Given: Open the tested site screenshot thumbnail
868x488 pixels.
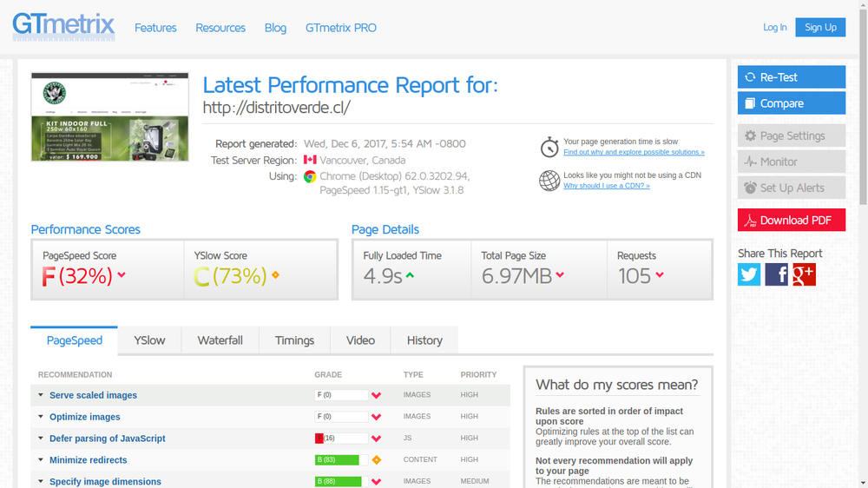Looking at the screenshot, I should pyautogui.click(x=109, y=116).
